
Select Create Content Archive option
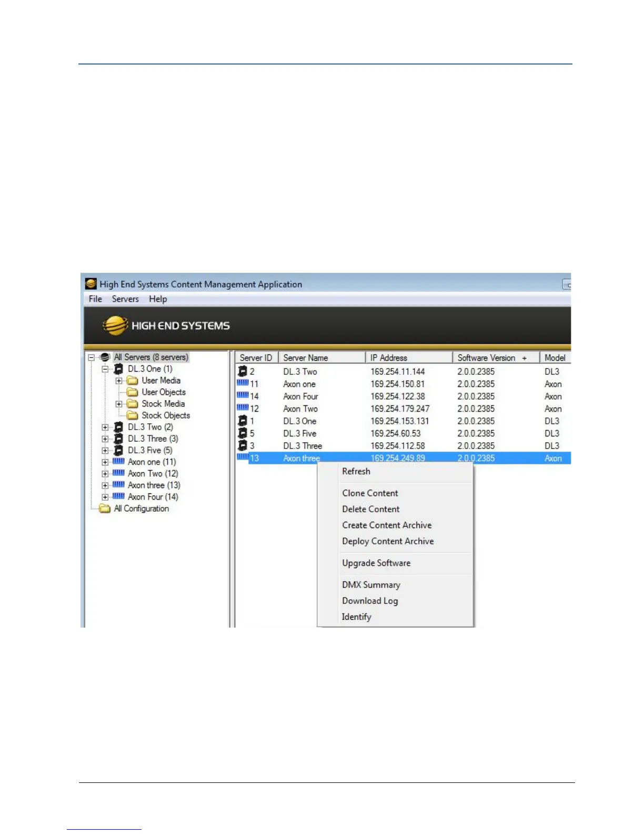(x=387, y=525)
